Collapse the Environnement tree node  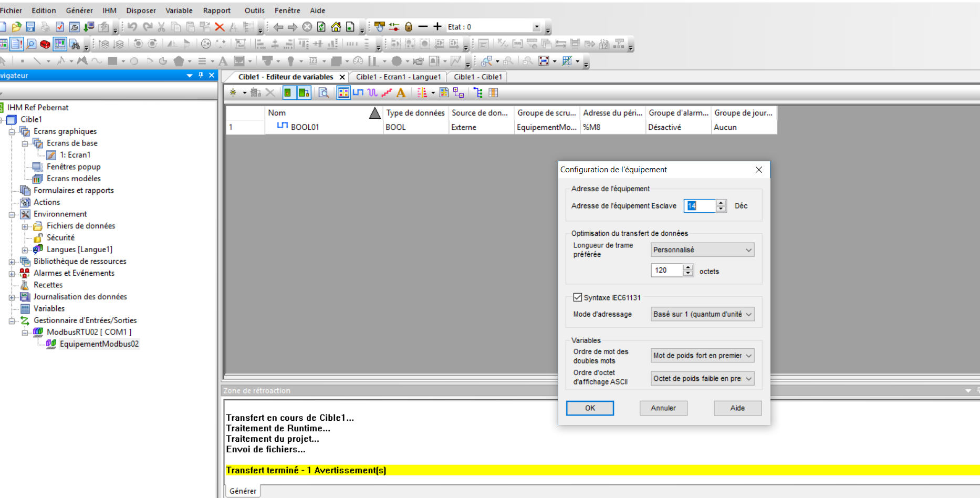point(12,214)
